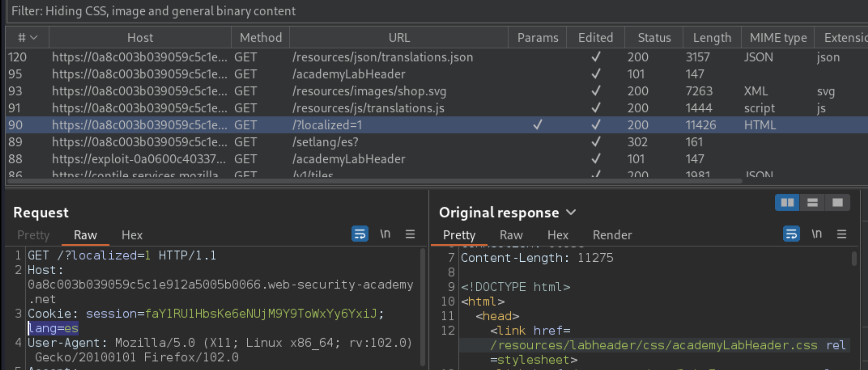Open Request panel hamburger options menu
Image resolution: width=868 pixels, height=370 pixels.
point(410,234)
